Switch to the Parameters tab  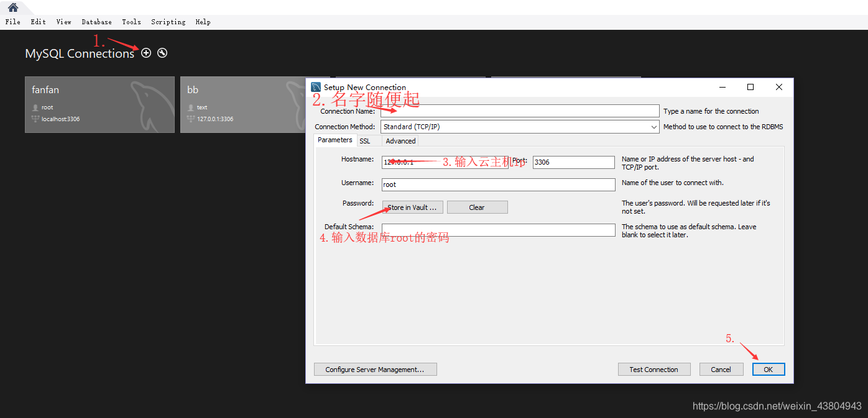pos(335,140)
